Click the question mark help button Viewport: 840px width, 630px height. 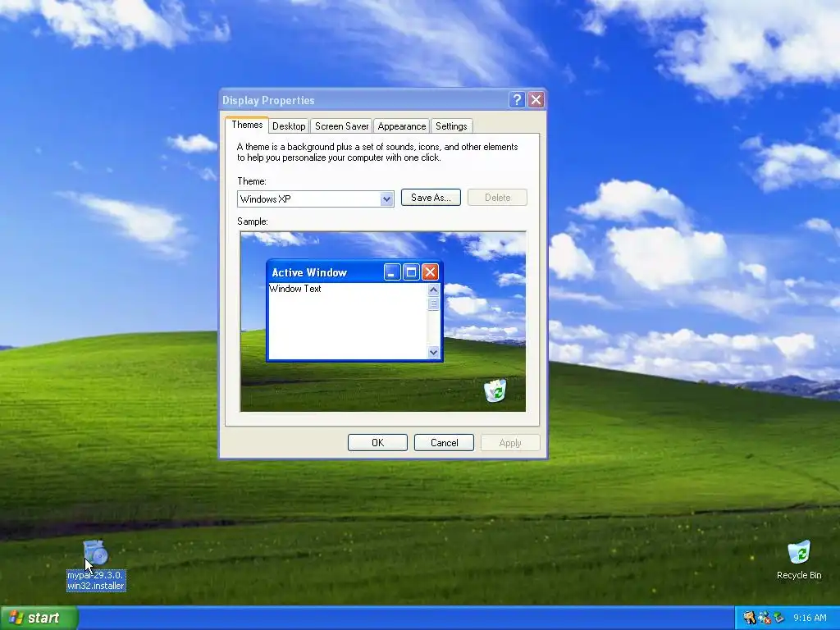pos(517,99)
